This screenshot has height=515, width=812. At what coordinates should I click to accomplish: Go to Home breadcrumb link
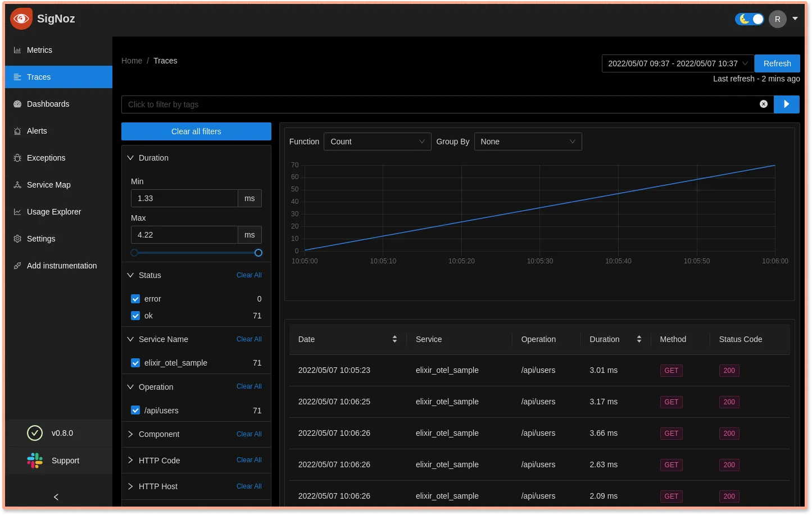click(131, 61)
